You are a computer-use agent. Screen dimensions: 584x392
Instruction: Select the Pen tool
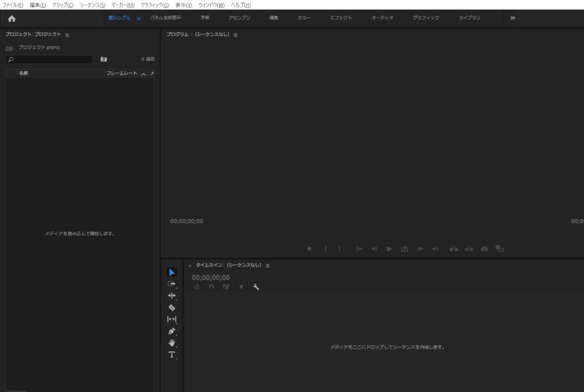tap(172, 331)
